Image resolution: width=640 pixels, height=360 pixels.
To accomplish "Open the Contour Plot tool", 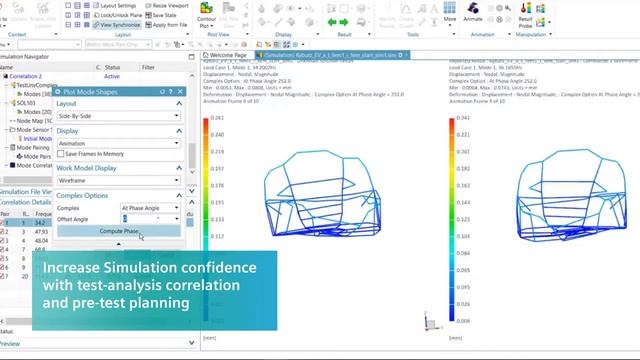I will pos(206,14).
